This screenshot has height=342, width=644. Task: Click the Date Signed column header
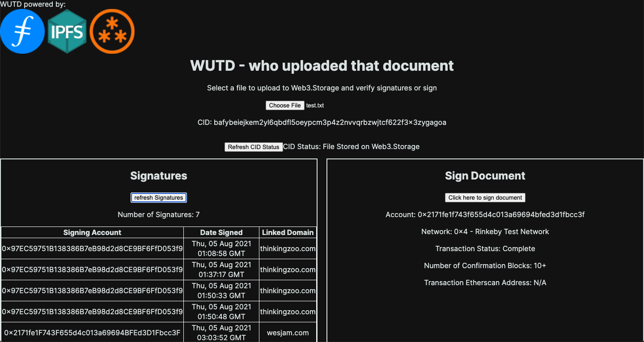(x=221, y=232)
